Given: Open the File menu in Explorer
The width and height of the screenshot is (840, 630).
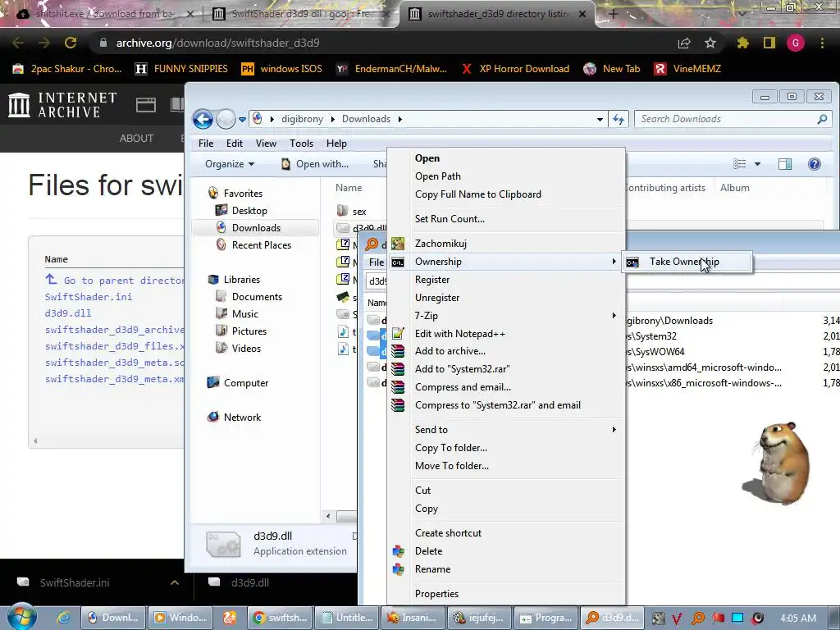Looking at the screenshot, I should tap(206, 144).
